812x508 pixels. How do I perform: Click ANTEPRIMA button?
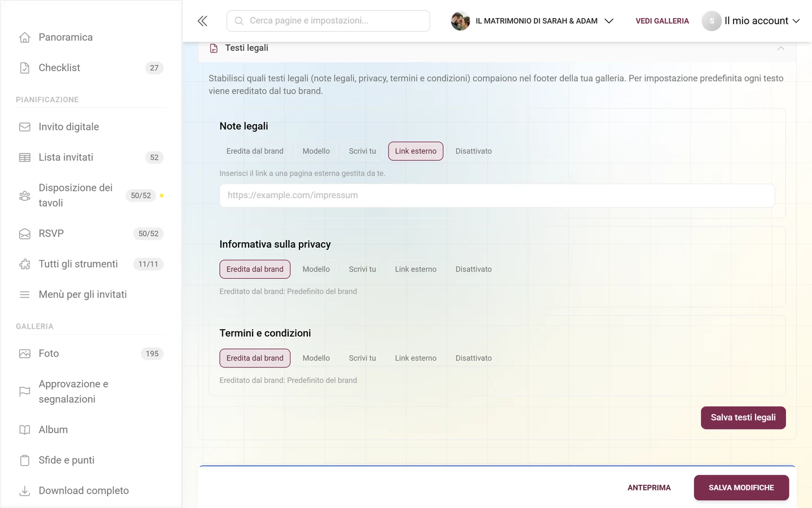coord(649,488)
